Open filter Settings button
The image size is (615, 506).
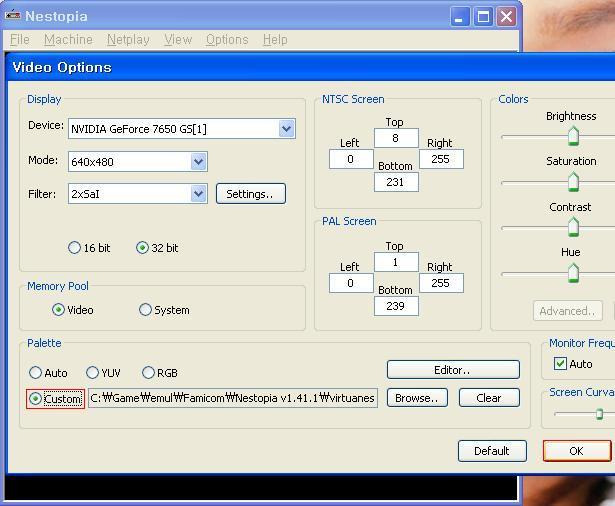click(251, 194)
